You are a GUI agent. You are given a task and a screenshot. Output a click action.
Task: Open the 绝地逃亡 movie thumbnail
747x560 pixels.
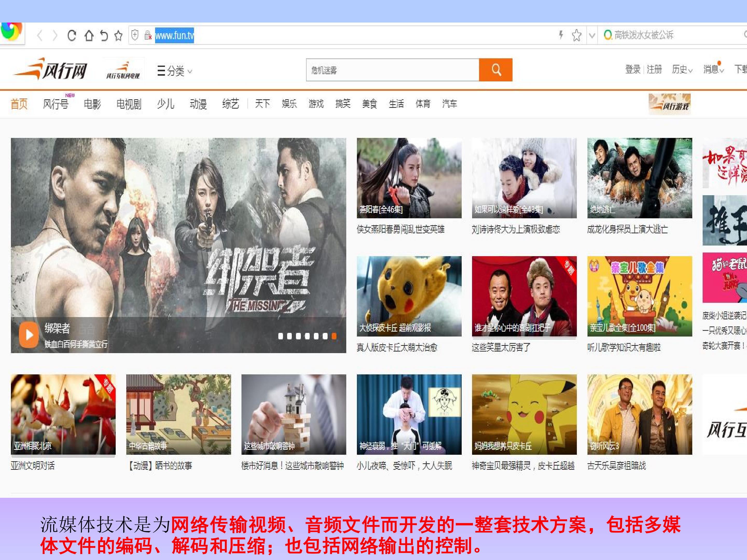point(640,178)
